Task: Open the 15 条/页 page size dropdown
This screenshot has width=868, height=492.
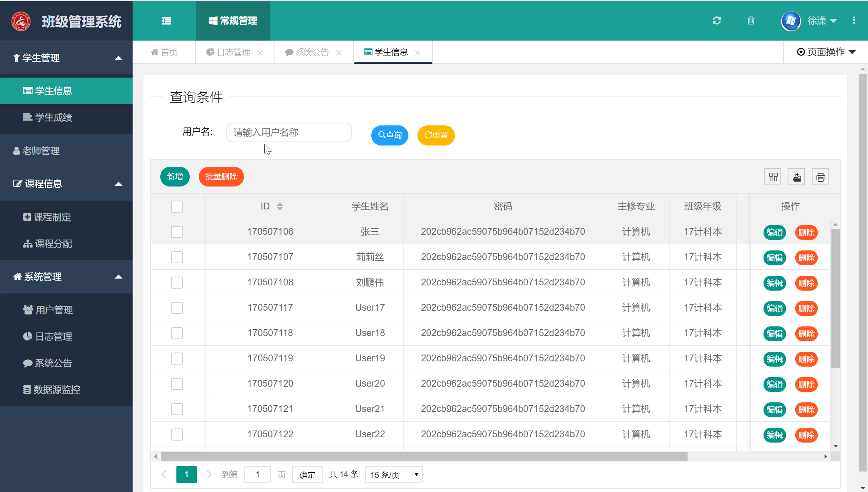Action: pyautogui.click(x=394, y=475)
